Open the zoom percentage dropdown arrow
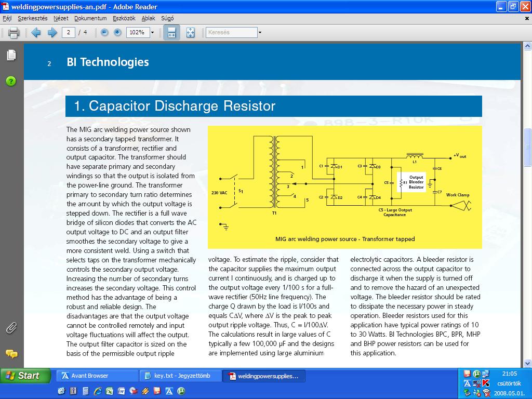This screenshot has height=399, width=532. [x=152, y=33]
